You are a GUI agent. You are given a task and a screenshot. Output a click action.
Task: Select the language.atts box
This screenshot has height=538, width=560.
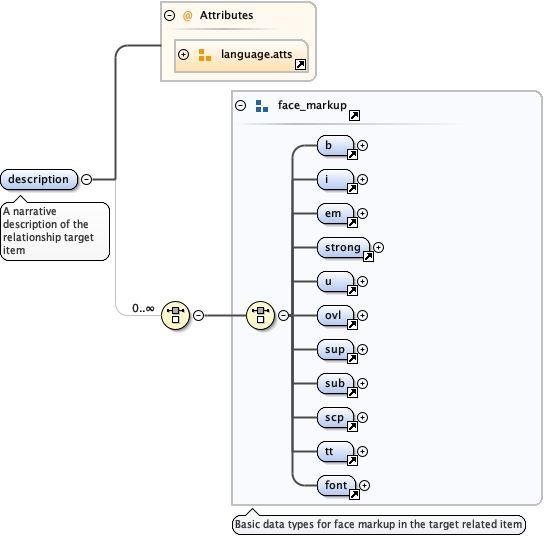(241, 56)
